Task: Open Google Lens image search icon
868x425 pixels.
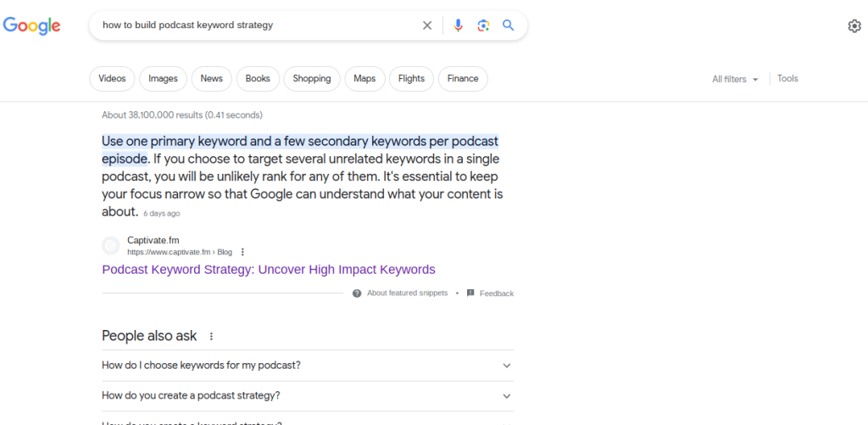Action: click(x=483, y=25)
